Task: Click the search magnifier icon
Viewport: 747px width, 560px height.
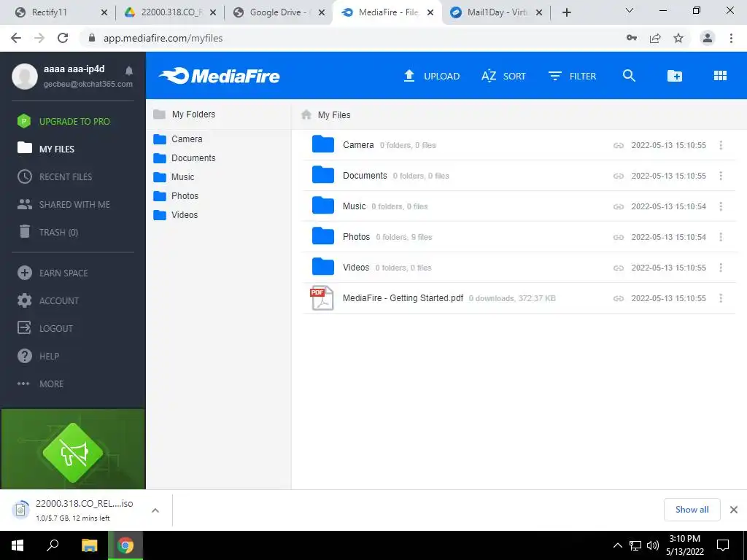Action: 629,76
